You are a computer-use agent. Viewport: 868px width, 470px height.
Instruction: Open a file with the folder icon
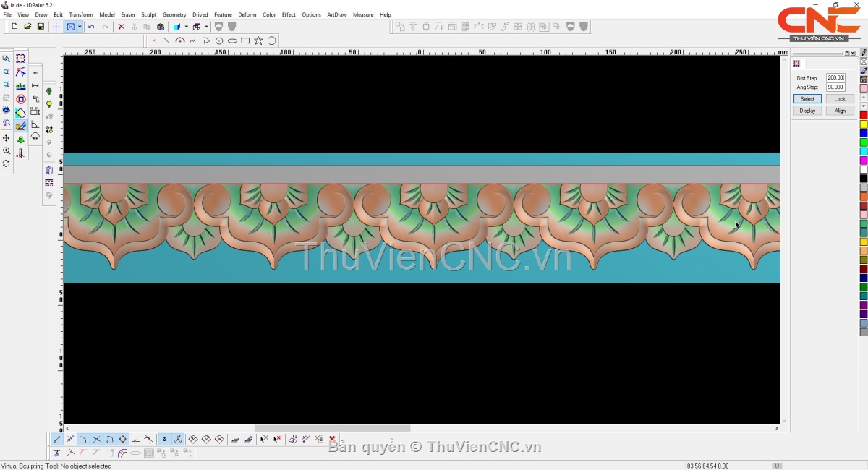point(27,27)
